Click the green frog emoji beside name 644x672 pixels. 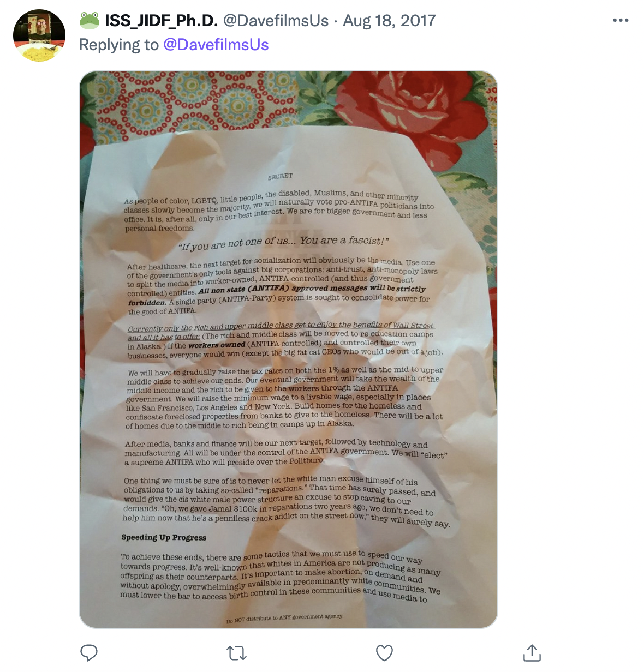click(x=90, y=21)
